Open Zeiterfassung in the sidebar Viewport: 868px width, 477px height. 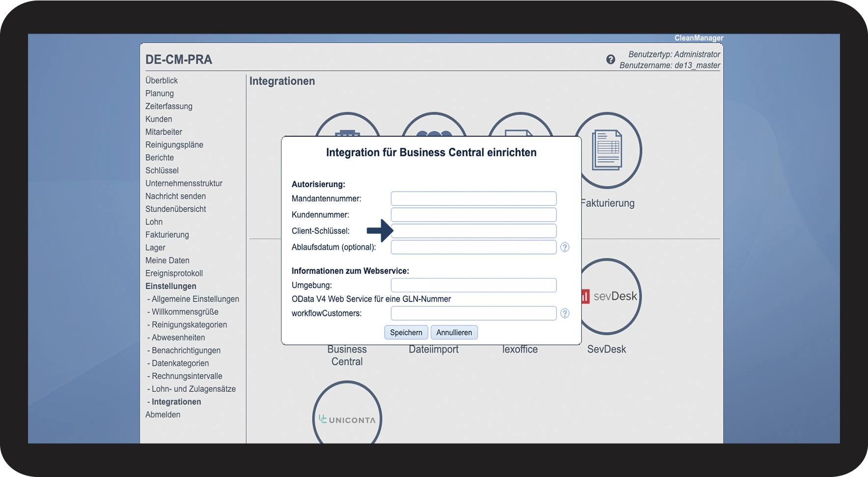169,106
